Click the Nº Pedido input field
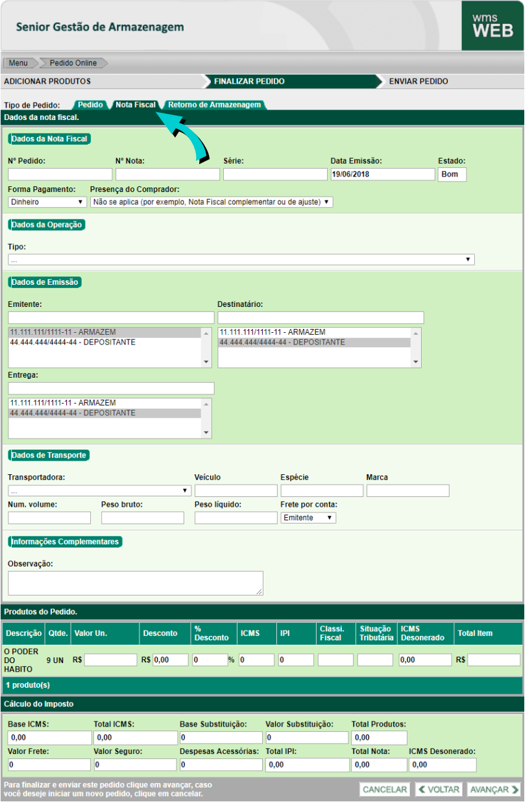The width and height of the screenshot is (532, 811). [x=60, y=174]
